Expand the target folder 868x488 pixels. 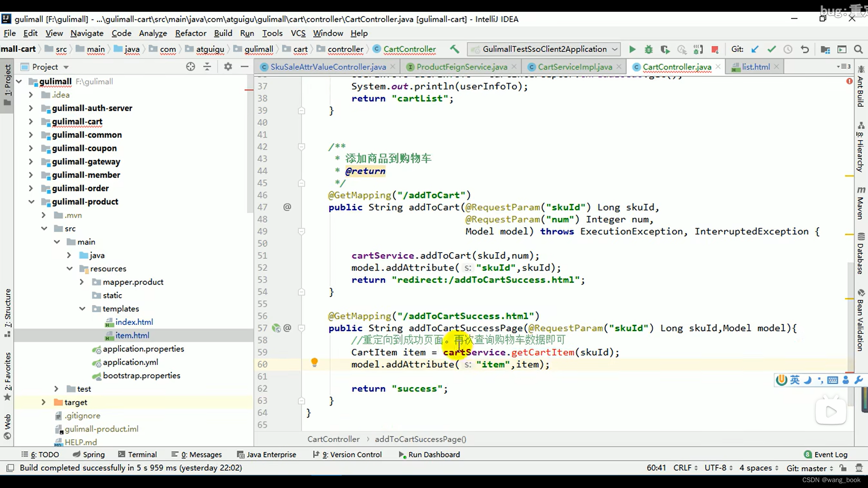coord(43,402)
